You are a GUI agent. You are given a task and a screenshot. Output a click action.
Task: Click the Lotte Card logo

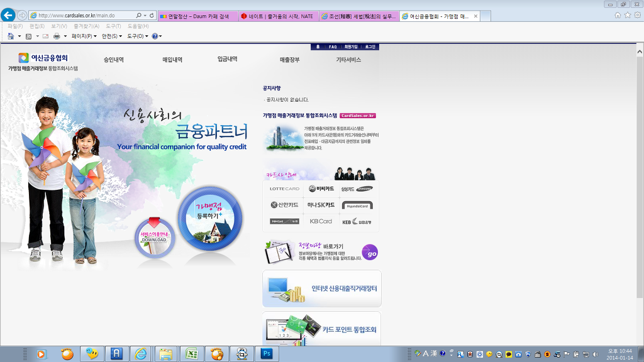[284, 189]
